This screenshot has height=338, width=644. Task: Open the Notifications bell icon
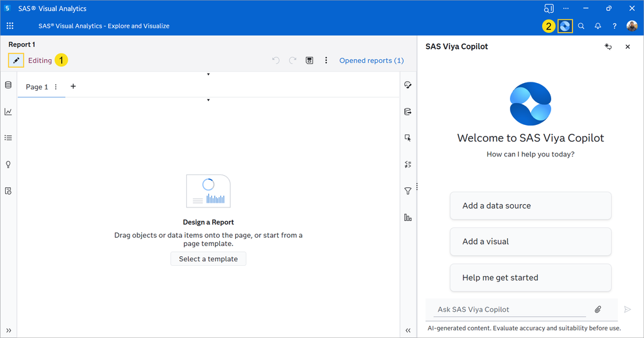pyautogui.click(x=598, y=26)
